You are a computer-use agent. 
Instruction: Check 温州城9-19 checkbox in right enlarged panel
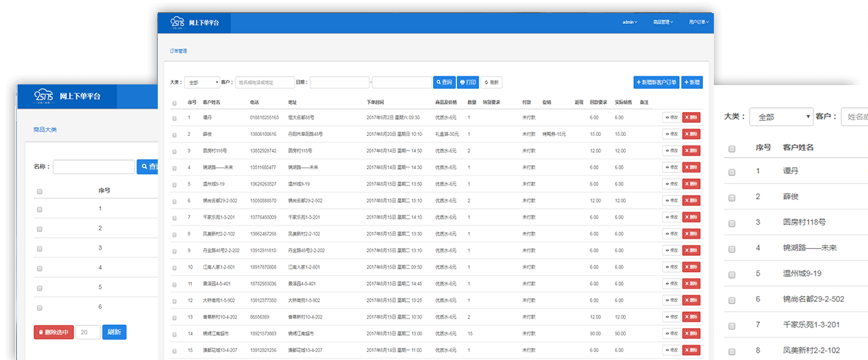732,275
